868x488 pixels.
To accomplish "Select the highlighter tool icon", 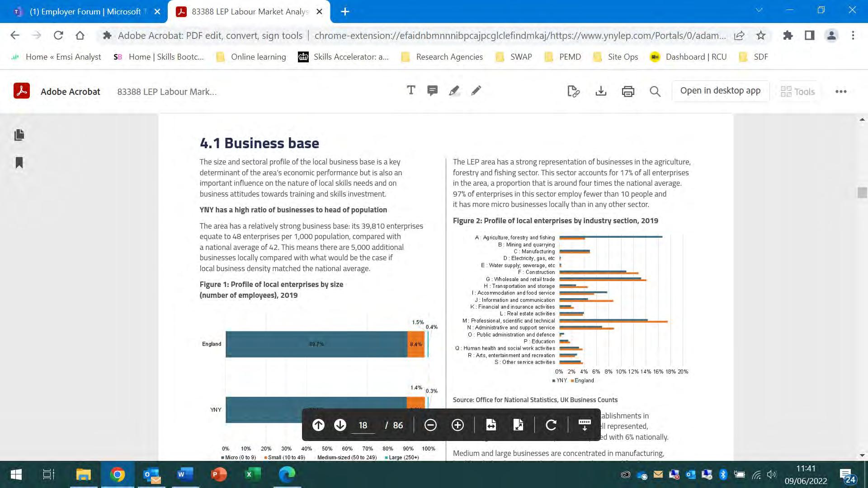I will click(454, 91).
